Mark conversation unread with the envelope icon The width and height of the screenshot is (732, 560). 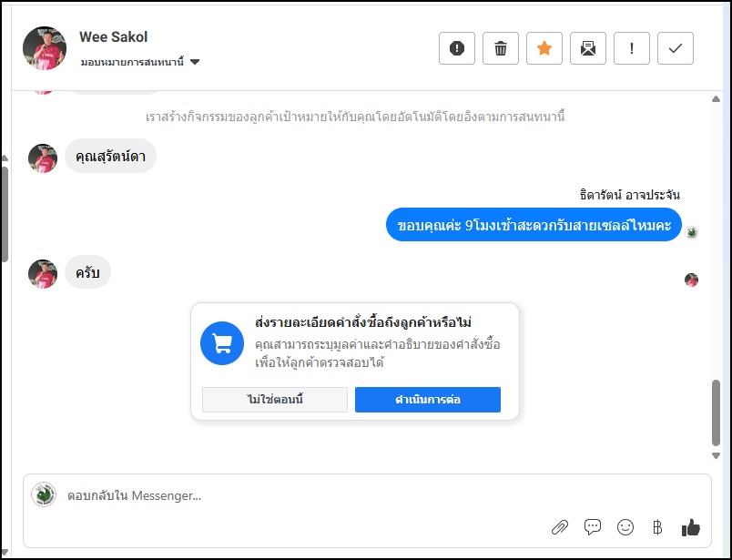point(588,48)
